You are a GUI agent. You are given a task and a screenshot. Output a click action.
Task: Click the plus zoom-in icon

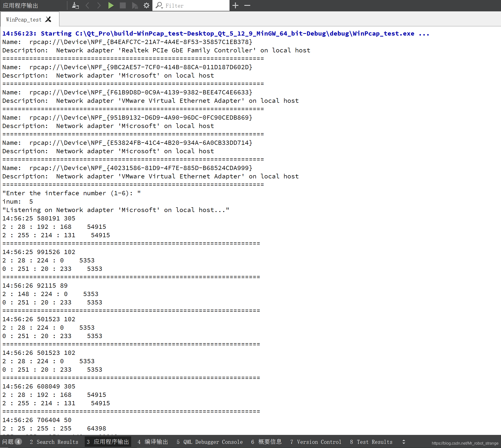(235, 5)
